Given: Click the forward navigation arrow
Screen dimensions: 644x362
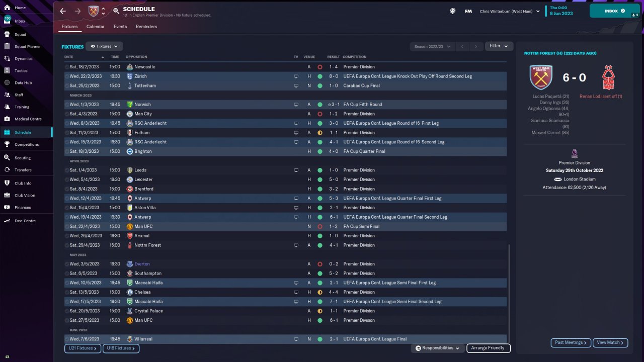Looking at the screenshot, I should pyautogui.click(x=77, y=11).
